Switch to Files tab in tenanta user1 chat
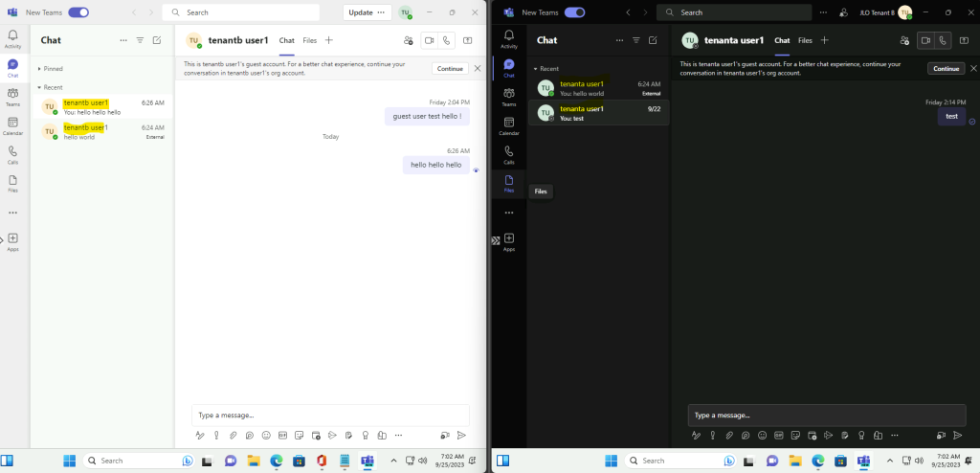The image size is (980, 473). pos(805,40)
